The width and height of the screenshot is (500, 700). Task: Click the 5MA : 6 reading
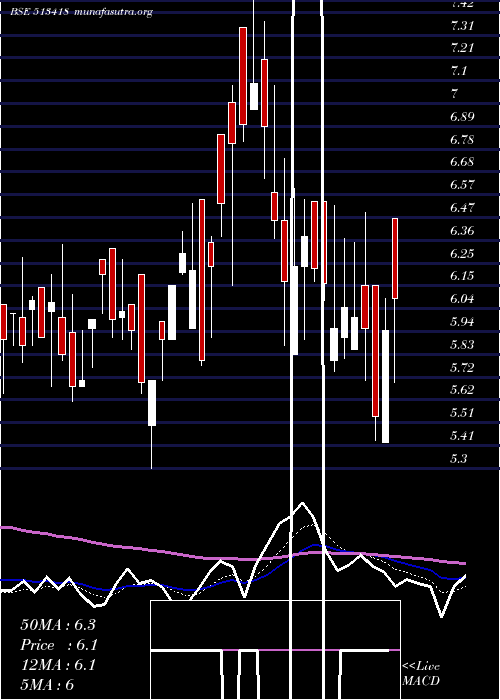[x=47, y=685]
